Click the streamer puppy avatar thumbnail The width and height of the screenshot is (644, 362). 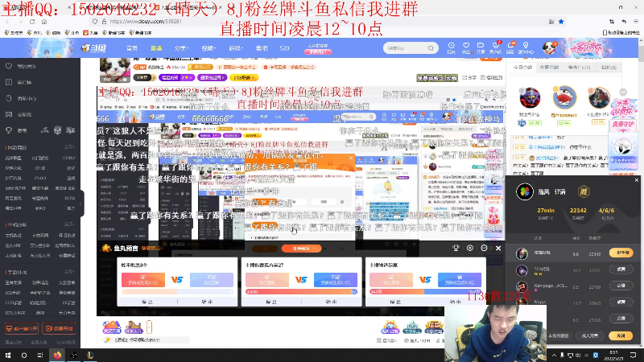point(115,70)
